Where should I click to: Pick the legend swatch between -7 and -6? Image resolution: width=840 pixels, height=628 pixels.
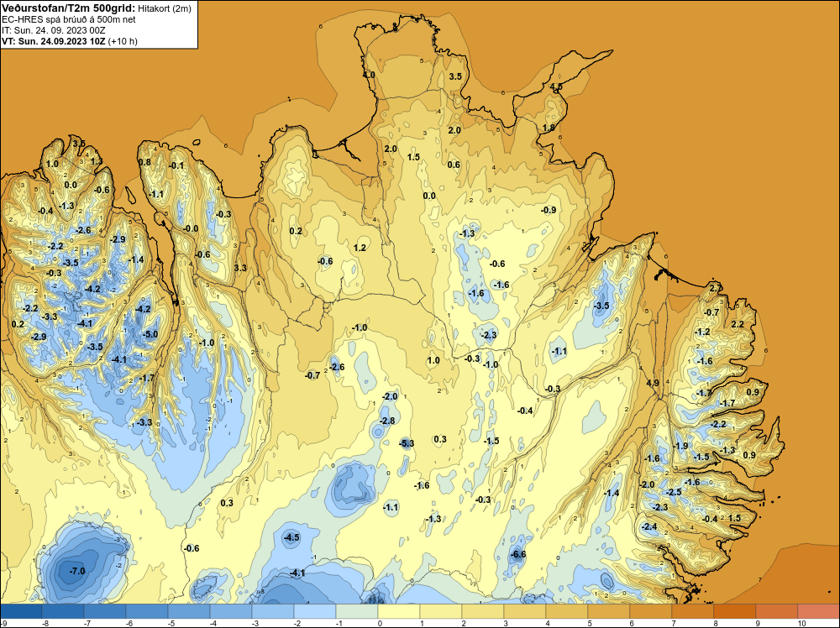[105, 611]
